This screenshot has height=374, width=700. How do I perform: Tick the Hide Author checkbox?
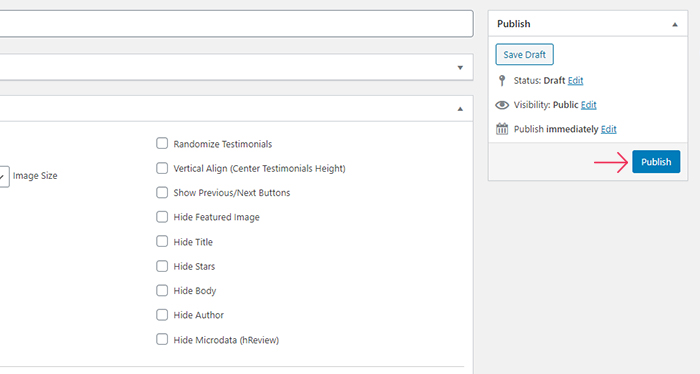pyautogui.click(x=162, y=315)
